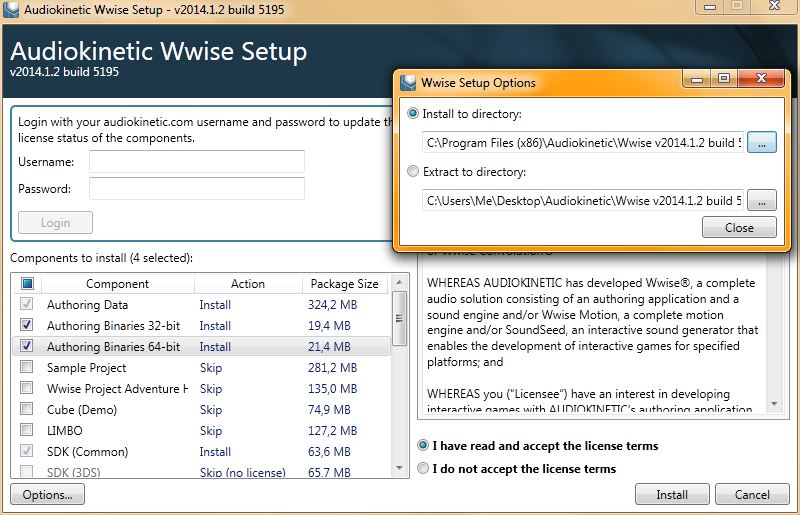Click the Skip (no license) action text
Screen dimensions: 800x515
pyautogui.click(x=242, y=472)
